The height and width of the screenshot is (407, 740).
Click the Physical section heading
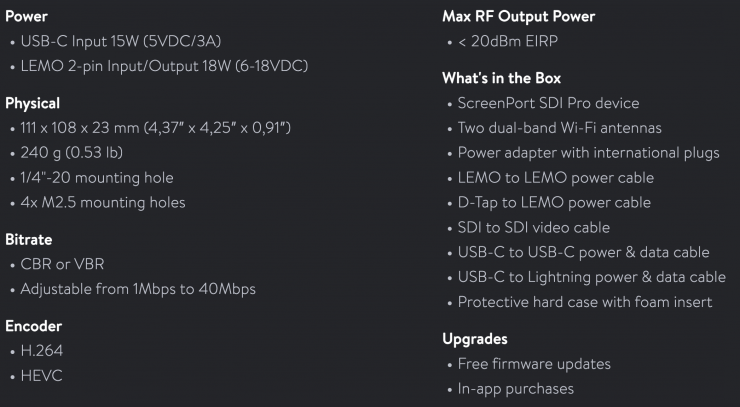click(x=33, y=103)
